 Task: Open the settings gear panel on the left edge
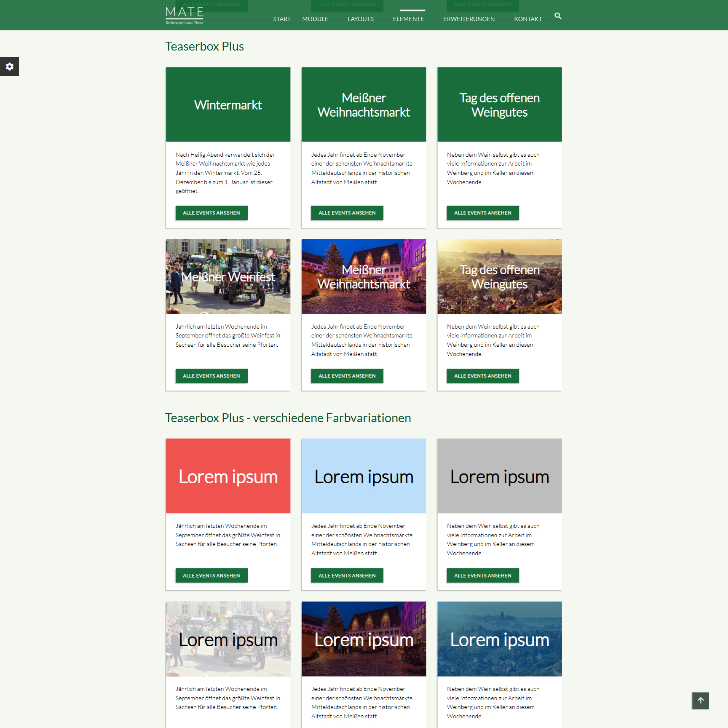[9, 67]
